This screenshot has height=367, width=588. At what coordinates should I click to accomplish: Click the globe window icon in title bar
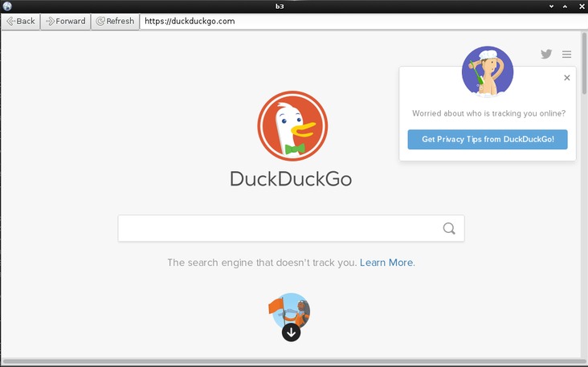click(x=6, y=6)
